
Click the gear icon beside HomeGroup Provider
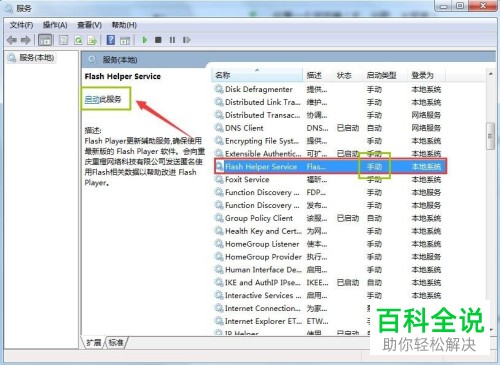[x=219, y=257]
